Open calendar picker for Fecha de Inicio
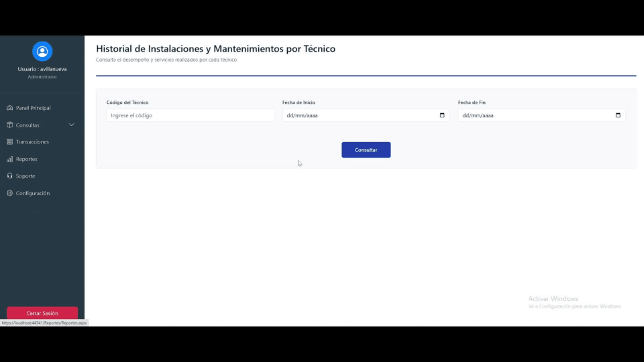 [442, 115]
